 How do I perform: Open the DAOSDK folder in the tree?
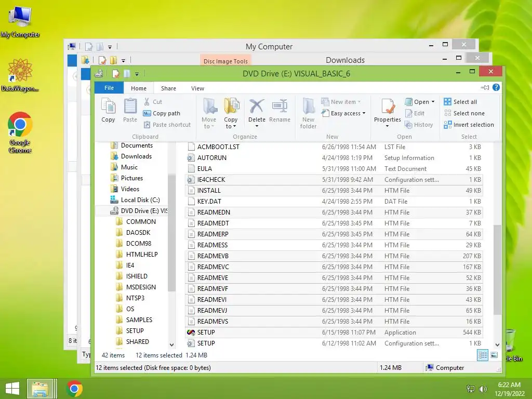[x=134, y=232]
